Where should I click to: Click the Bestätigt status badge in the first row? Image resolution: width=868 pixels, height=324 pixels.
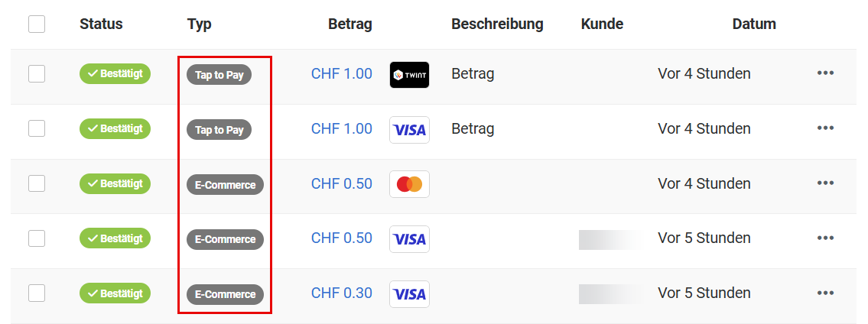(x=115, y=73)
